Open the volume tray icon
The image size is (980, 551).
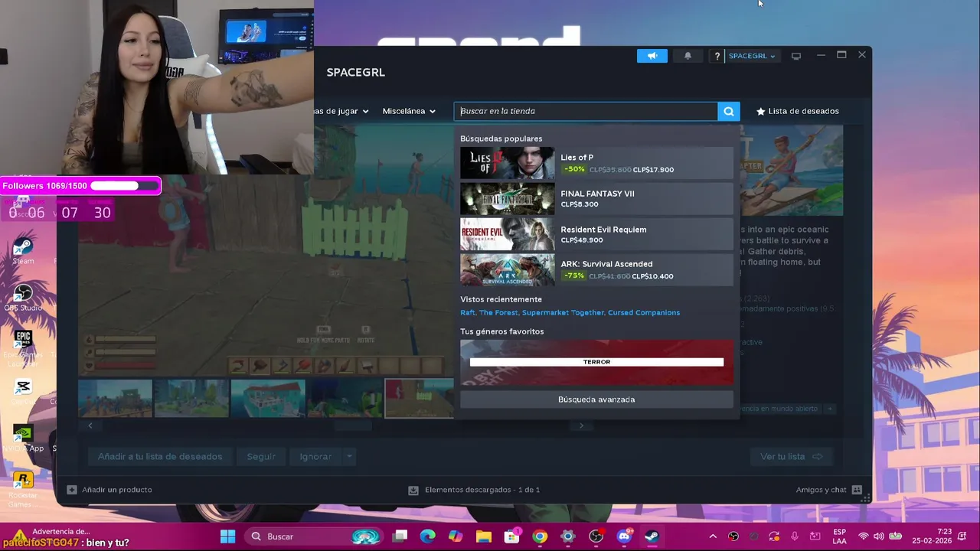tap(878, 536)
